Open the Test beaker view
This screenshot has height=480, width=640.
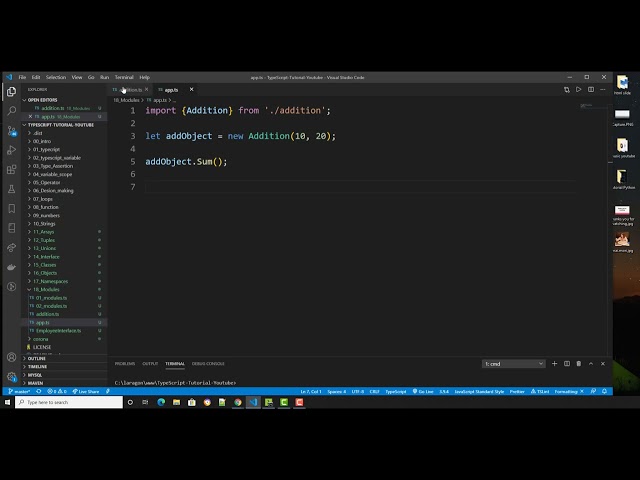point(11,189)
